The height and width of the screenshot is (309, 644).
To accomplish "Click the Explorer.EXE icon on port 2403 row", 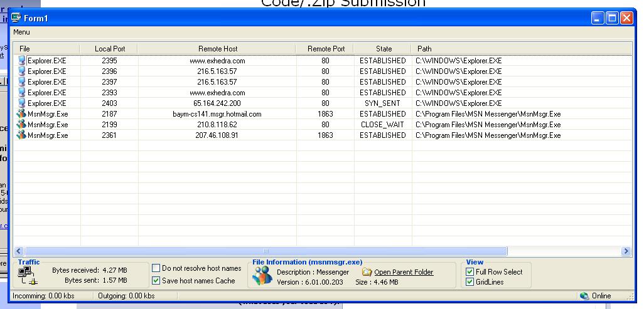I will click(22, 103).
